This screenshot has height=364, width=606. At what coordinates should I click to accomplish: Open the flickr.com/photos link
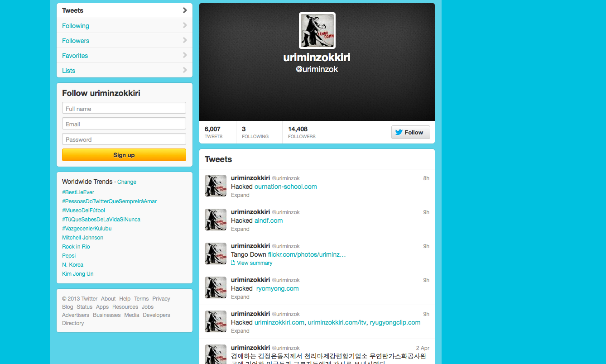coord(307,254)
